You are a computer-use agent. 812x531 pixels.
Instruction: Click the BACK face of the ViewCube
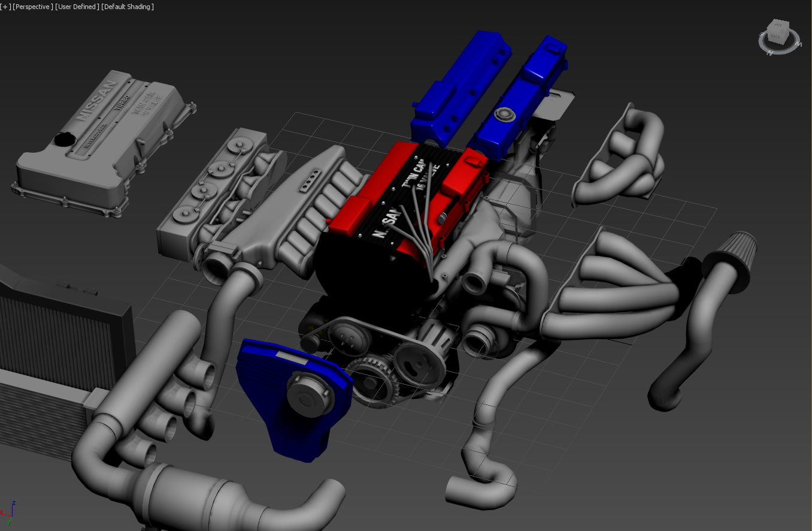pyautogui.click(x=775, y=37)
